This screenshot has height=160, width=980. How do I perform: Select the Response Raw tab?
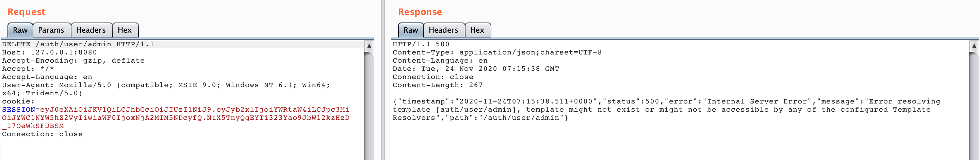tap(410, 30)
